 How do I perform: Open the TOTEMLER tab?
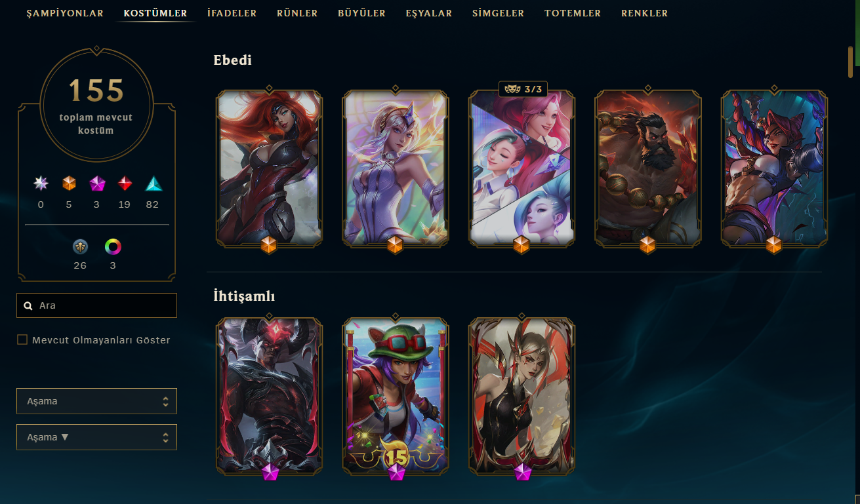573,13
